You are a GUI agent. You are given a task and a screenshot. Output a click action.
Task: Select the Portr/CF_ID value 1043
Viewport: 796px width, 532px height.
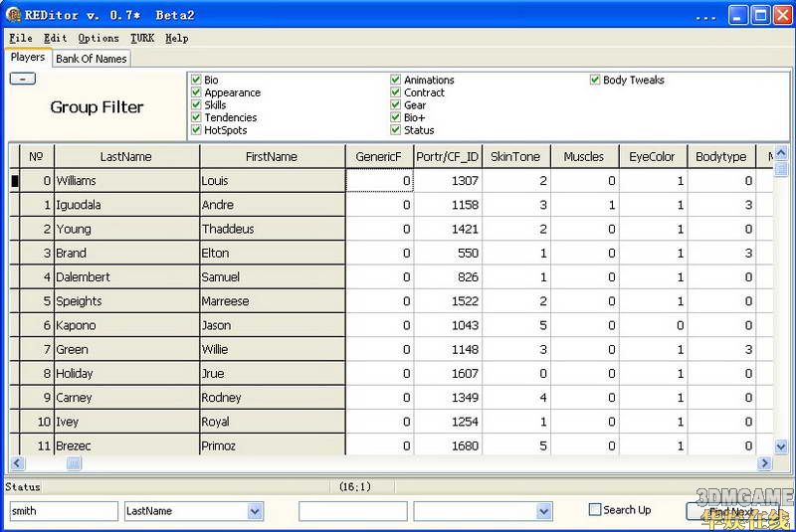click(448, 325)
